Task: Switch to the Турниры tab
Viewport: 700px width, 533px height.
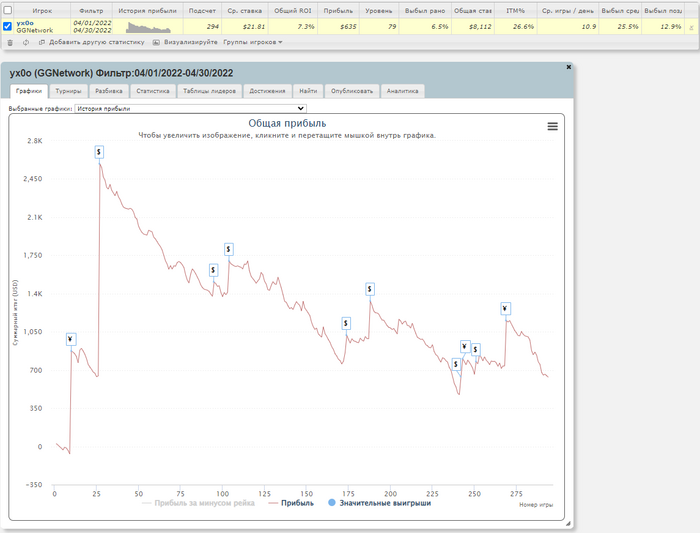Action: point(68,91)
